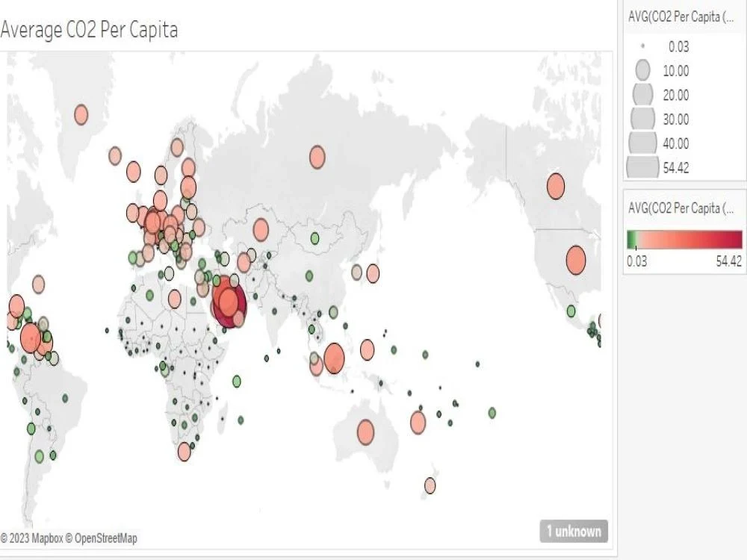Select the bubble over New Zealand

click(x=430, y=486)
